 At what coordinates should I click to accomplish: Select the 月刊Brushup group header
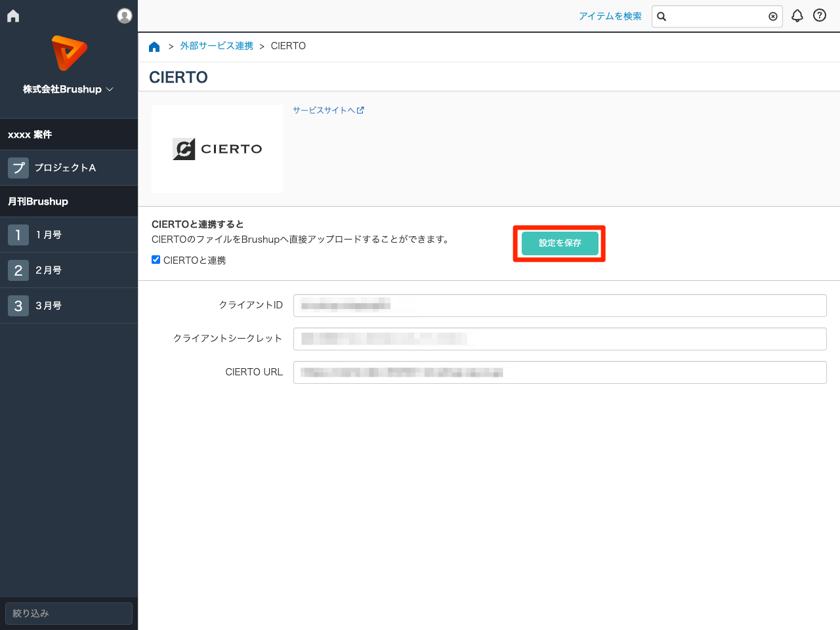[x=69, y=201]
